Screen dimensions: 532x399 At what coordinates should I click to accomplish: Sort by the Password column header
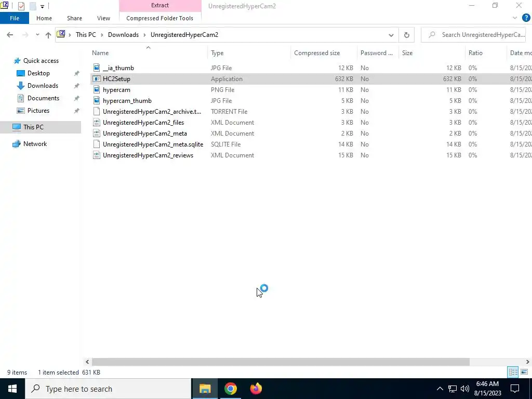click(x=376, y=53)
